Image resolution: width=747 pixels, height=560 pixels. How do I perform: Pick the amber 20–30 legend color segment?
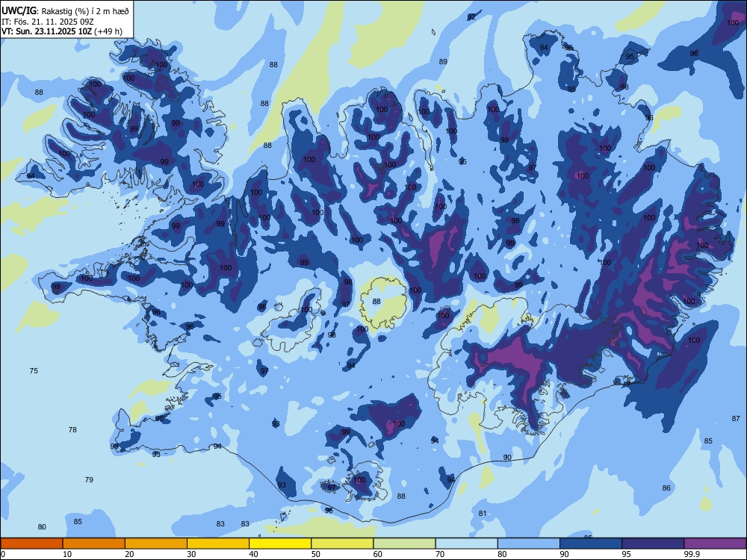[156, 544]
